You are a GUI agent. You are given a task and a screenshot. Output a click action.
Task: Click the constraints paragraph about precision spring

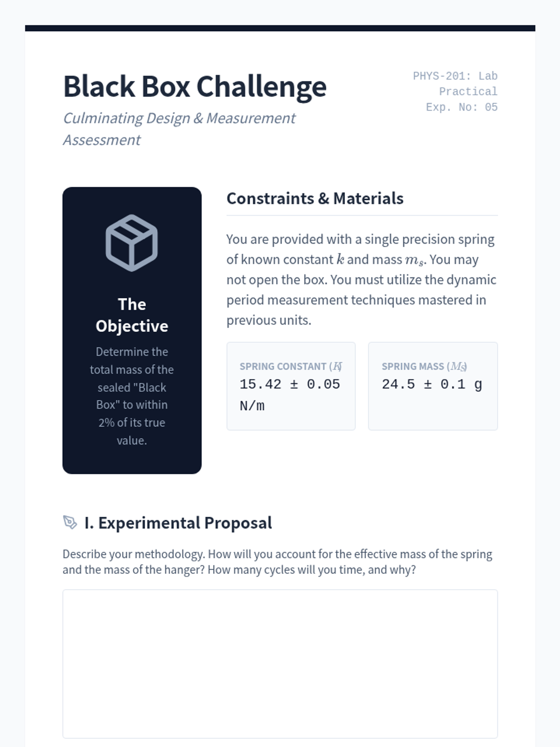pos(362,280)
